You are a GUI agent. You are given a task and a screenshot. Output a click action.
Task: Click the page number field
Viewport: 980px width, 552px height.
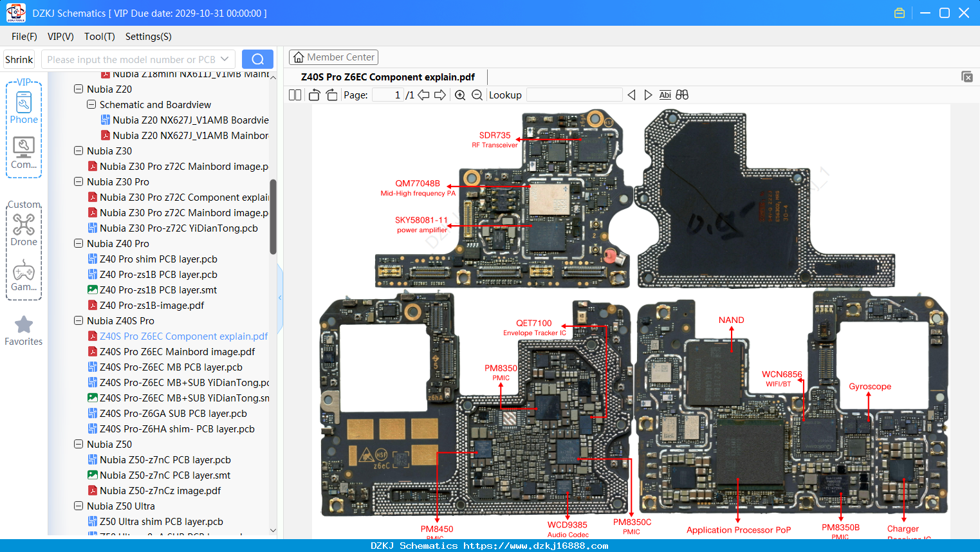pos(388,95)
